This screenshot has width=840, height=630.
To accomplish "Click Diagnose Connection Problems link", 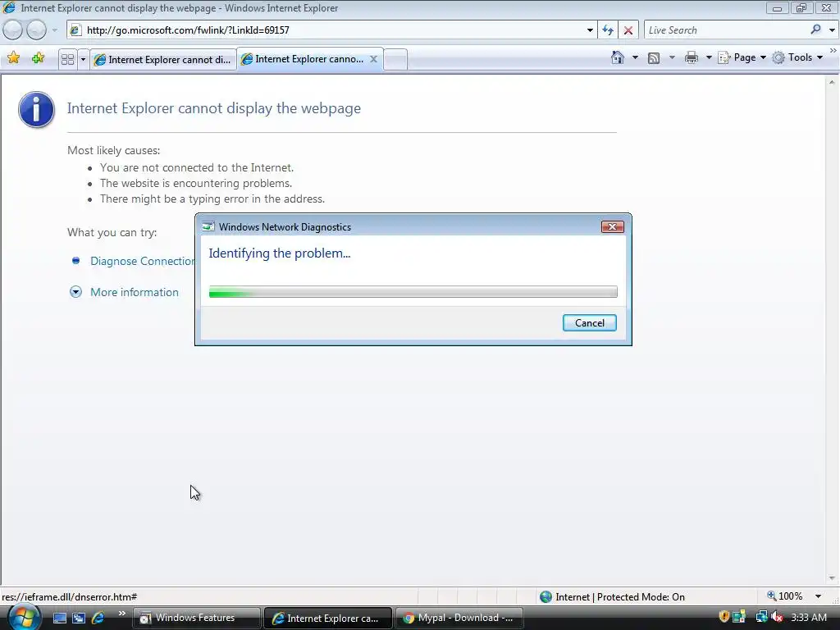I will (143, 261).
